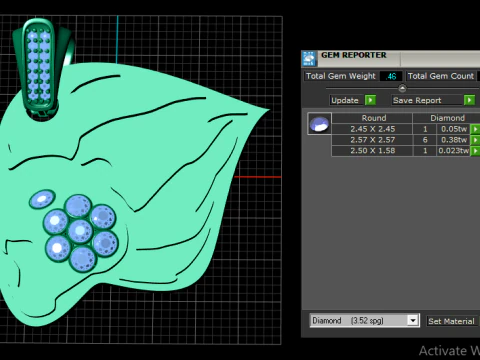Click the 0.38tw weight cell
480x360 pixels.
(453, 140)
